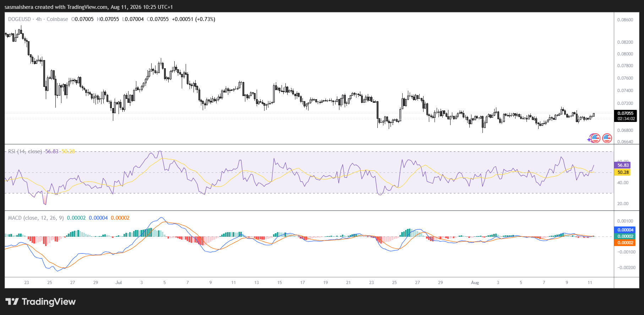Click the change value +0.00051 (+0.73%)
Viewport: 644px width, 315px height.
[x=193, y=19]
